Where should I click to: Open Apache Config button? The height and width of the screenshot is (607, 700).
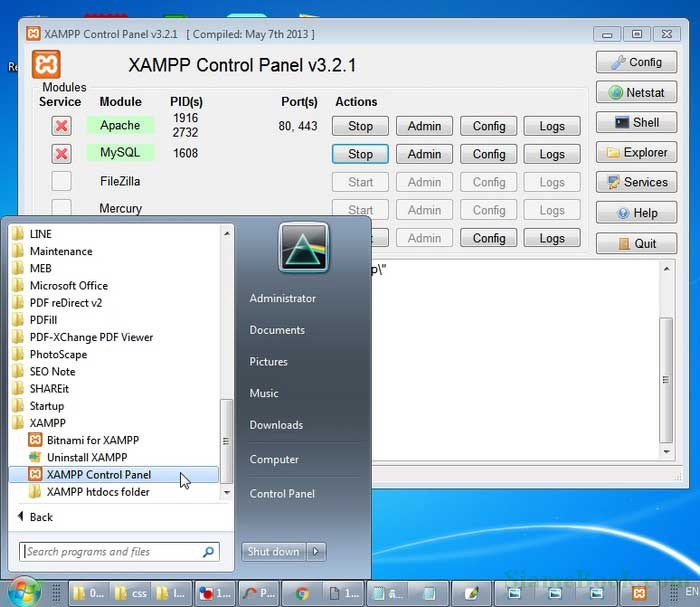coord(489,126)
